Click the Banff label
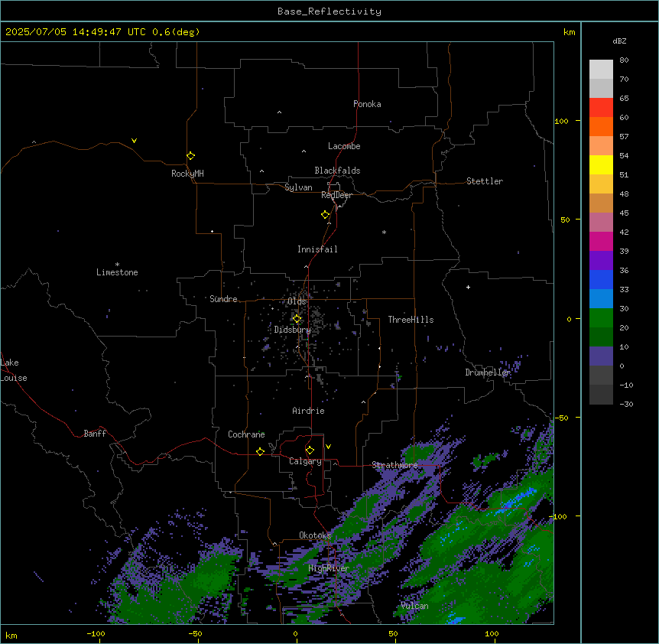 tap(95, 434)
